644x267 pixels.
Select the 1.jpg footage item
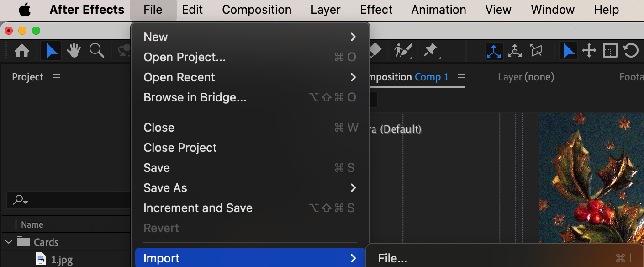[x=62, y=260]
